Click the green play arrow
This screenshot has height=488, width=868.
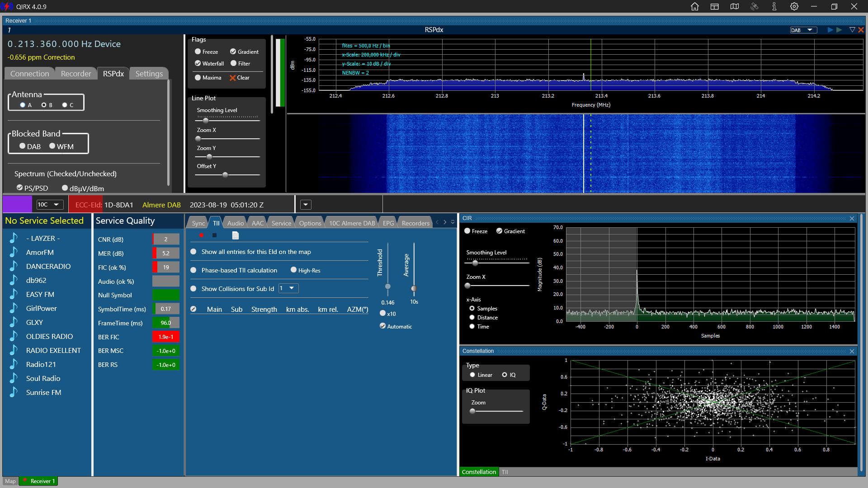(839, 30)
